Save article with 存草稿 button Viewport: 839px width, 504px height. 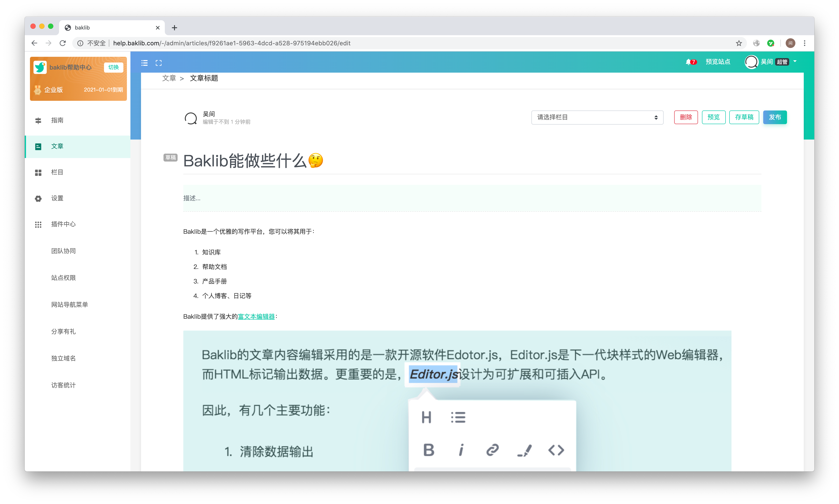[x=744, y=117]
